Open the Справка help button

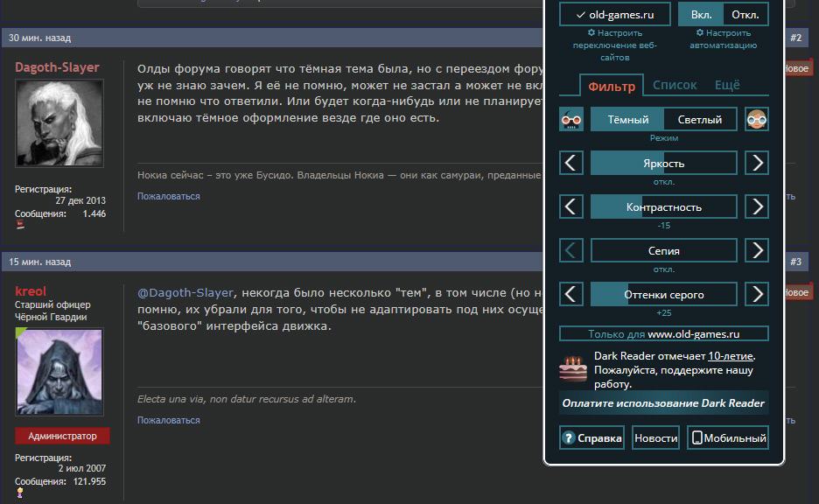coord(591,437)
